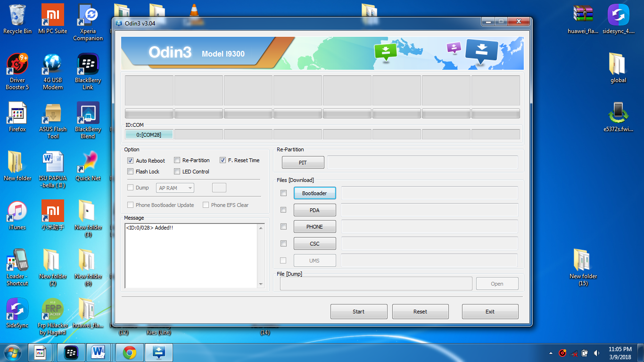The height and width of the screenshot is (362, 644).
Task: Click the "<ID:0/028> Added!!" message line
Action: [149, 228]
